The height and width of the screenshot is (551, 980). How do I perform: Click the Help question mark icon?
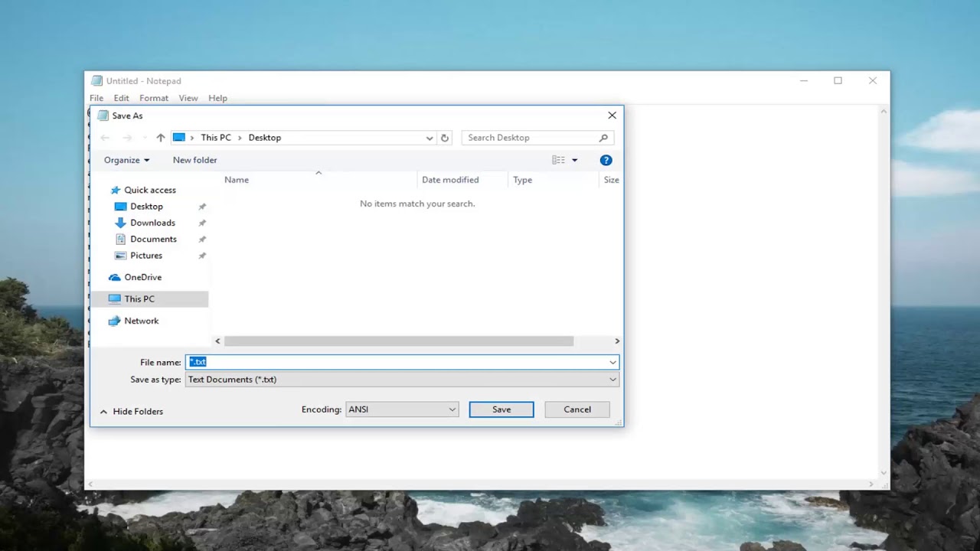[x=606, y=160]
